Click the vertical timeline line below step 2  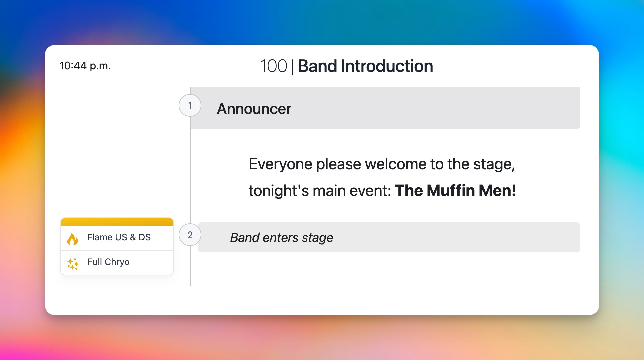[190, 267]
